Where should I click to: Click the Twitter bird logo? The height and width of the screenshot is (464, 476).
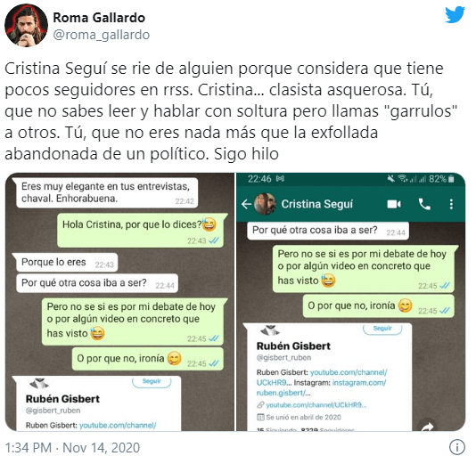[455, 15]
